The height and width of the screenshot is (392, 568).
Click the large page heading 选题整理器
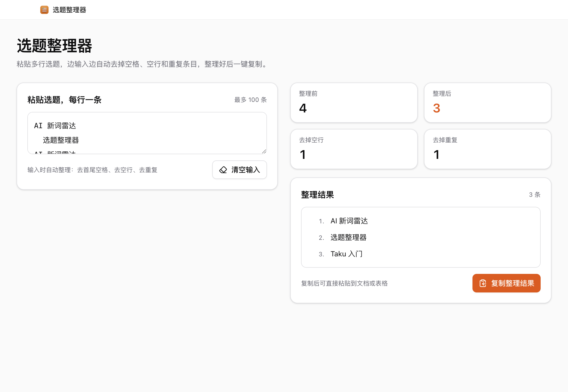tap(54, 46)
